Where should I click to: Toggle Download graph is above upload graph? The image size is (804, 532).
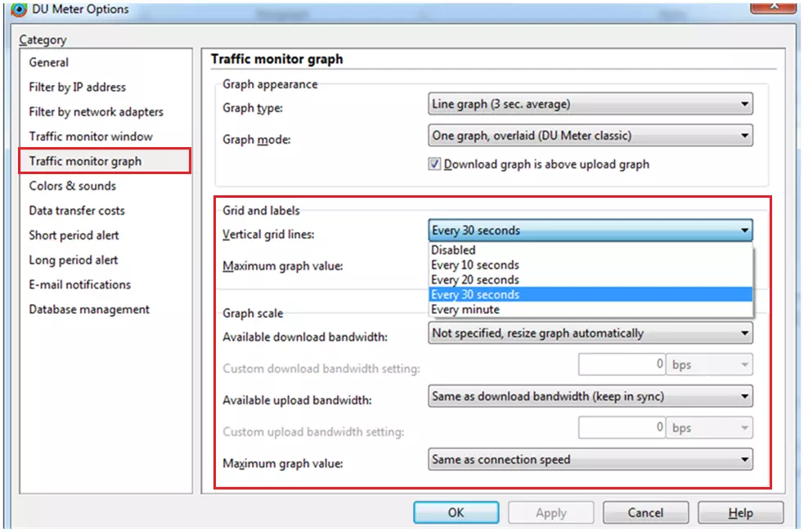[434, 164]
